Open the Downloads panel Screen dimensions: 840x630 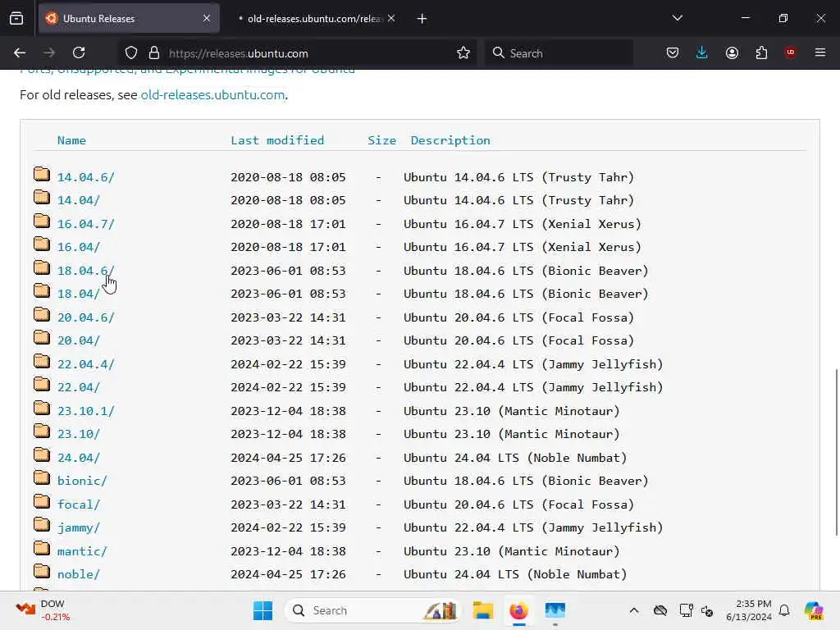(x=702, y=53)
